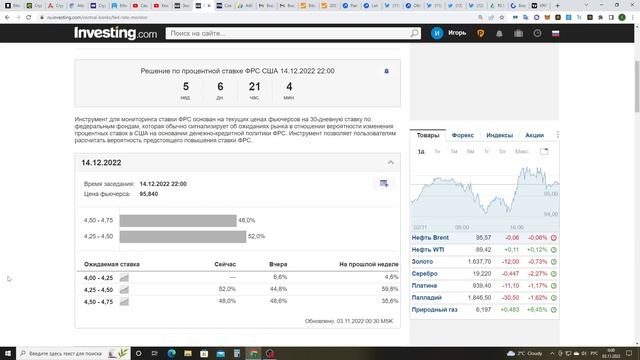Click the futures price value 95,840
The height and width of the screenshot is (360, 640).
point(149,194)
